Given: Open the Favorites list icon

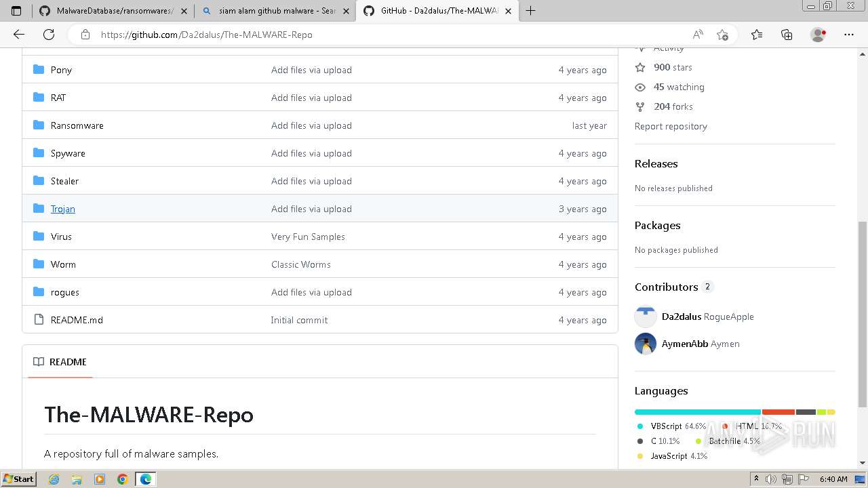Looking at the screenshot, I should click(757, 35).
